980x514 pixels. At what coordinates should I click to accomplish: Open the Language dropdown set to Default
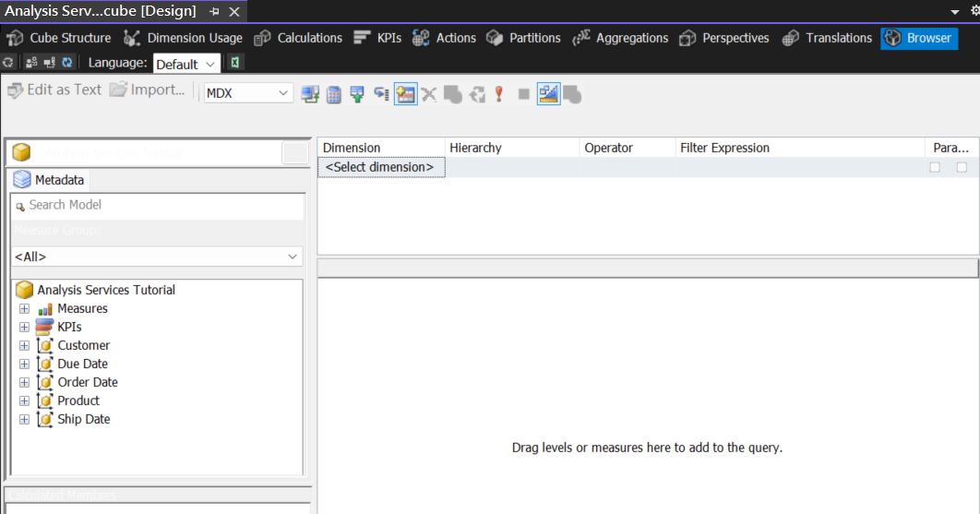[x=186, y=64]
